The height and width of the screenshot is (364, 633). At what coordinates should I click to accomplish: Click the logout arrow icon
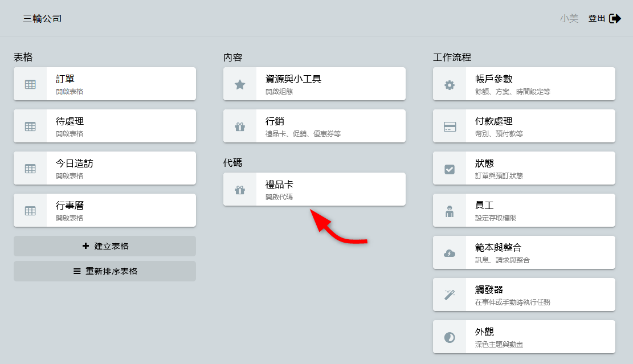coord(615,19)
